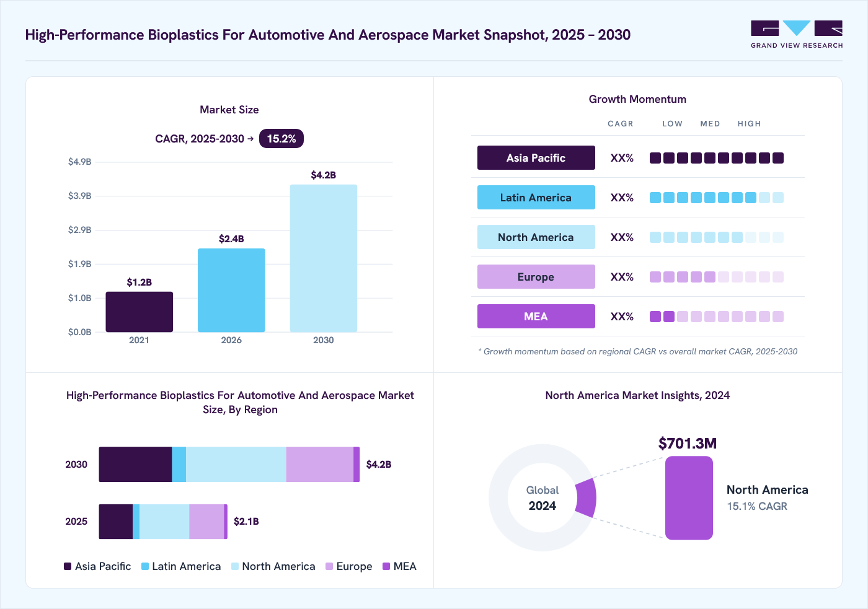Click the North America legend swatch
The width and height of the screenshot is (868, 609).
[235, 566]
